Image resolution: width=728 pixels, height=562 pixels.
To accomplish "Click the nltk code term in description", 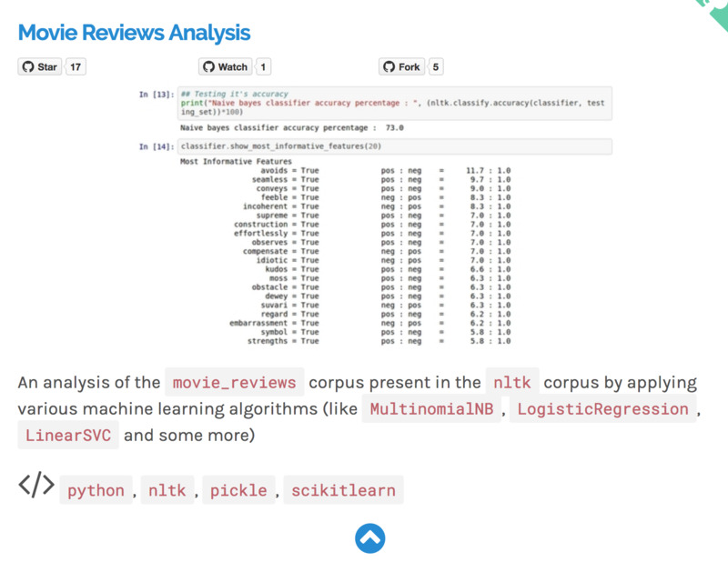I will (x=512, y=382).
